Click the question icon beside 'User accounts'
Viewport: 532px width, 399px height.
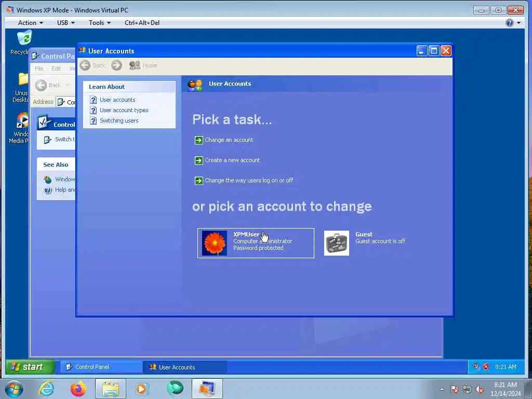pyautogui.click(x=94, y=100)
